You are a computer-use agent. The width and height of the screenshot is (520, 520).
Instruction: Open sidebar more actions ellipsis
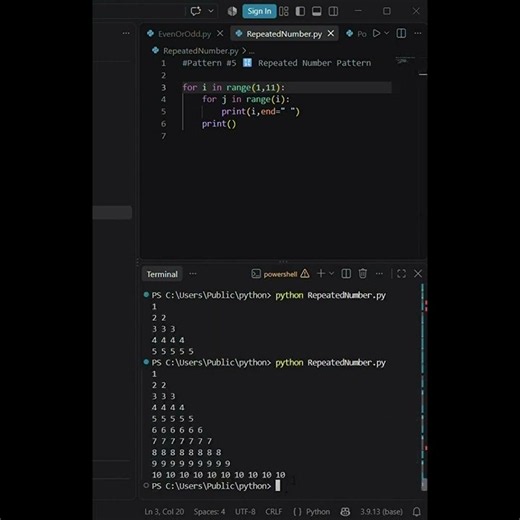126,33
